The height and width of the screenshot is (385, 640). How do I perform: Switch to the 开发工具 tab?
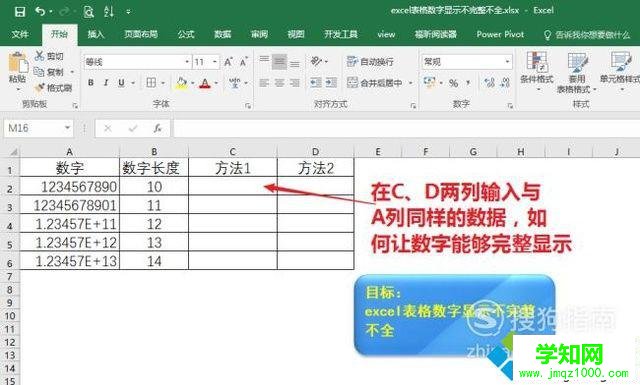tap(341, 34)
